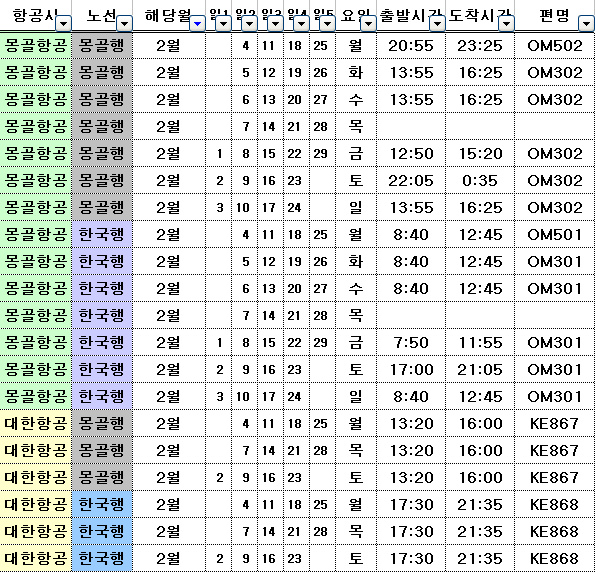Select KE867 in the 목 row
The width and height of the screenshot is (595, 572).
554,451
